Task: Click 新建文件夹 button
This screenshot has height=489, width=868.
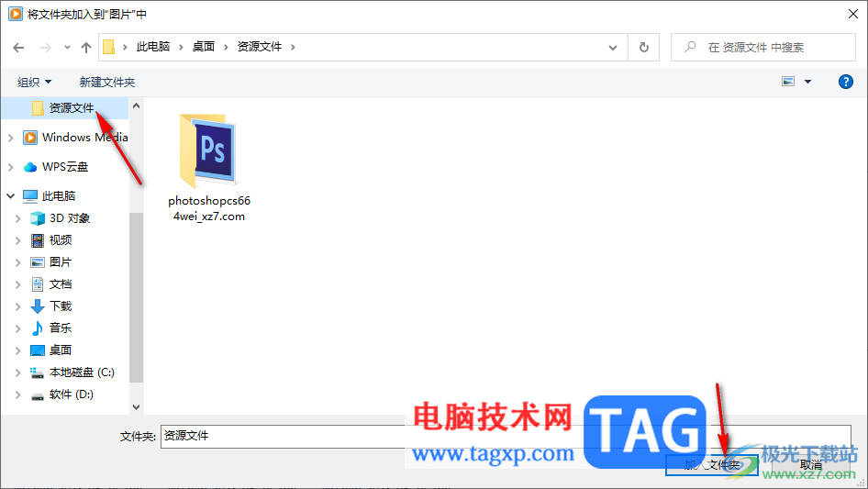Action: coord(106,82)
